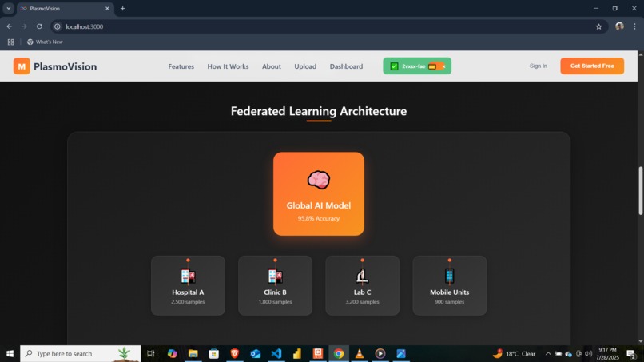Screen dimensions: 644x362
Task: Bookmark this page with the star icon
Action: click(x=598, y=26)
